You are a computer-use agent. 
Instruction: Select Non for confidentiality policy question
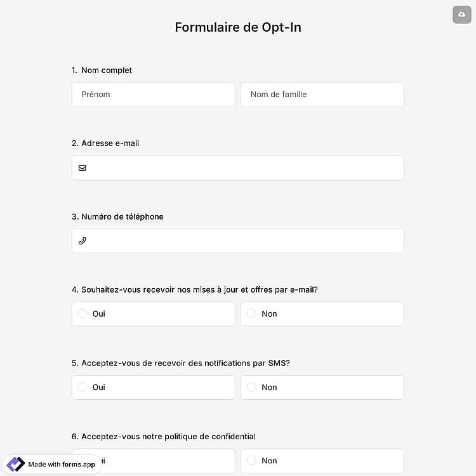322,461
